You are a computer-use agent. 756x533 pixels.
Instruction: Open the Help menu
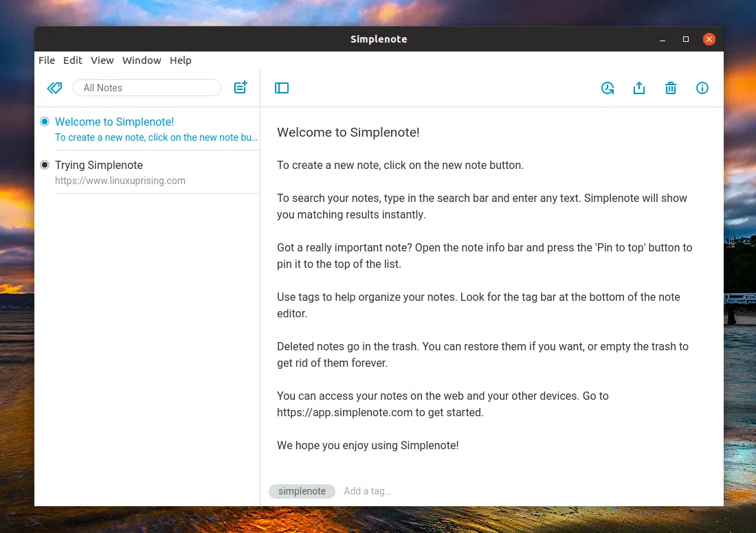click(x=180, y=60)
